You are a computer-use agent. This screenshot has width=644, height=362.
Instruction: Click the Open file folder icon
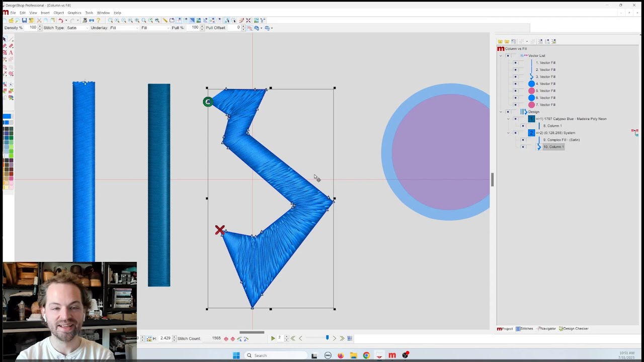coord(11,20)
